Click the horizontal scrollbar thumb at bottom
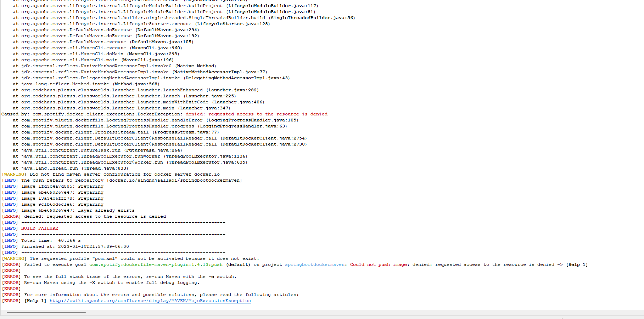The image size is (644, 319). 46,313
